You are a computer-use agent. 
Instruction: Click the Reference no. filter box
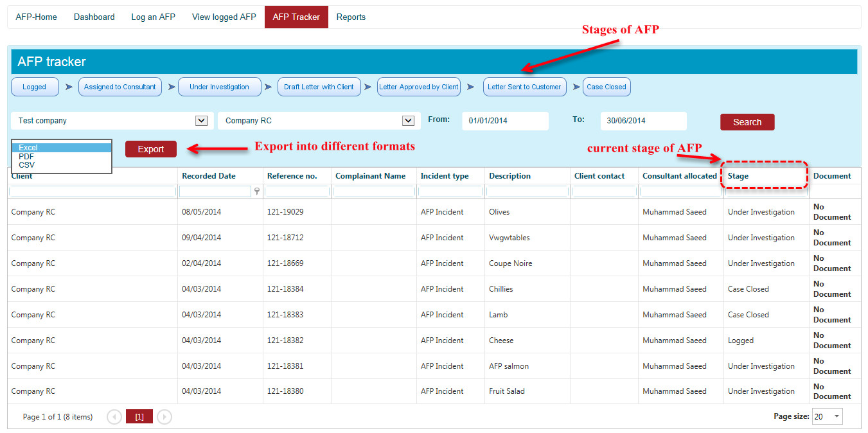click(297, 191)
